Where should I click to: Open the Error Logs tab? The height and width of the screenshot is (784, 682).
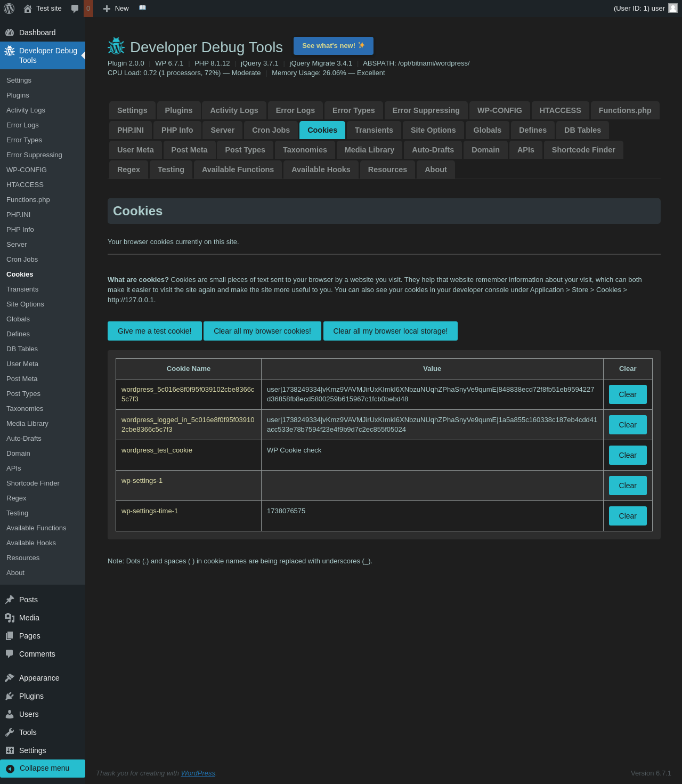pyautogui.click(x=295, y=110)
